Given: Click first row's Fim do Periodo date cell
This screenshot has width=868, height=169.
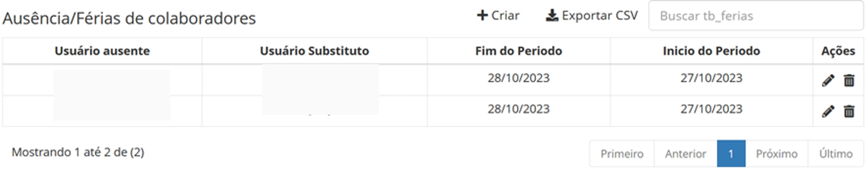Looking at the screenshot, I should click(x=518, y=78).
